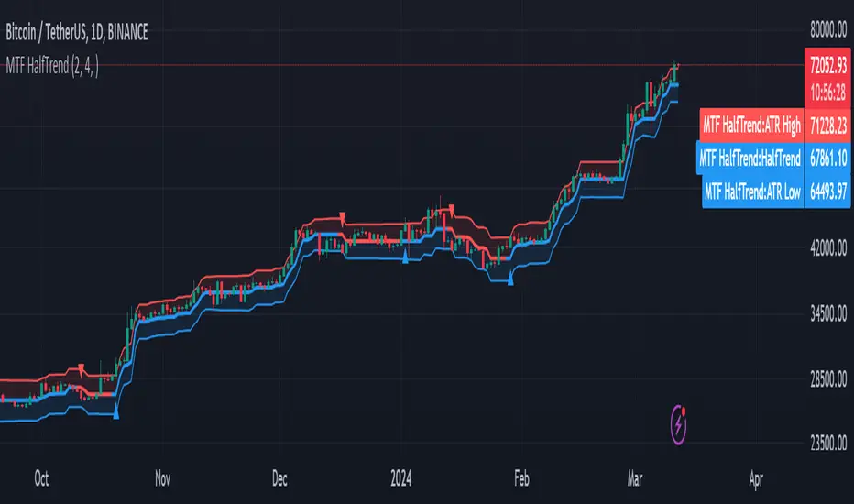The height and width of the screenshot is (504, 854).
Task: Select the MTF HalfTrend:HalfTrend blue label
Action: 750,159
